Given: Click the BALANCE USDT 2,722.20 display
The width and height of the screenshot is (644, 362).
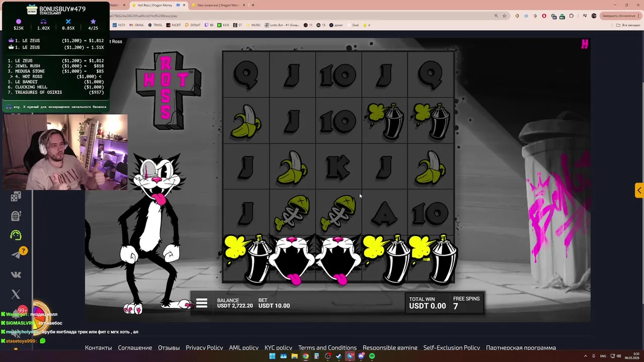Looking at the screenshot, I should (x=235, y=303).
